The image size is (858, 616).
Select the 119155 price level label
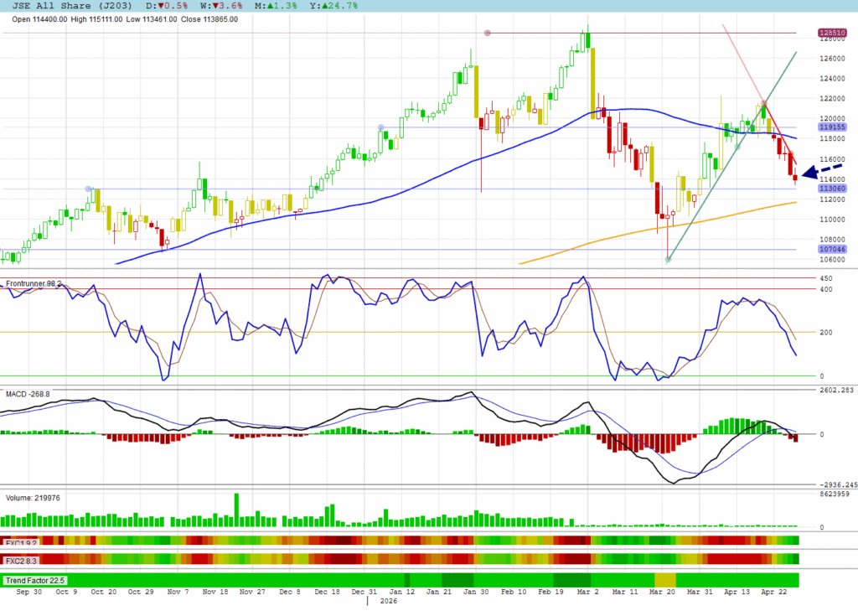[831, 127]
